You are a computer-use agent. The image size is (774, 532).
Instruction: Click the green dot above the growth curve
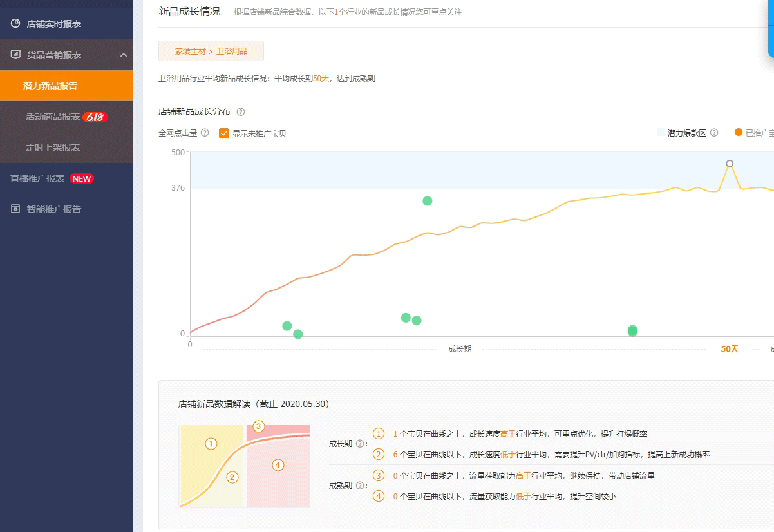[x=428, y=201]
